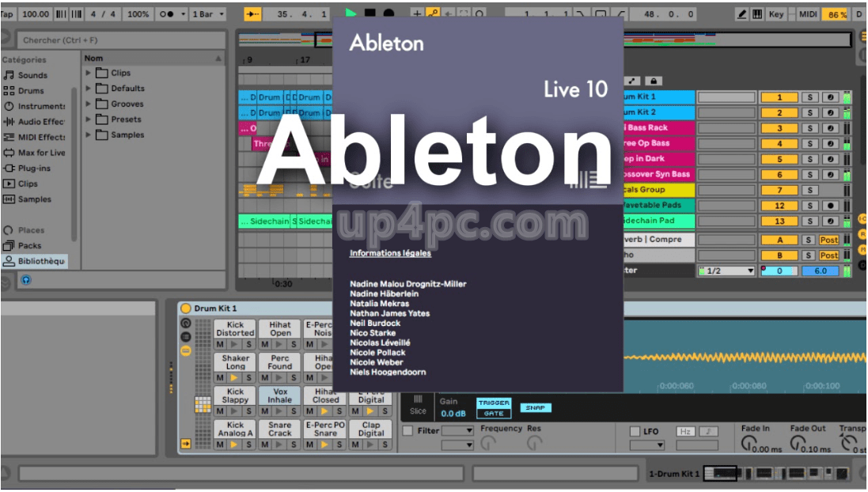The image size is (868, 492).
Task: Toggle the draw mode pencil icon
Action: (x=741, y=14)
